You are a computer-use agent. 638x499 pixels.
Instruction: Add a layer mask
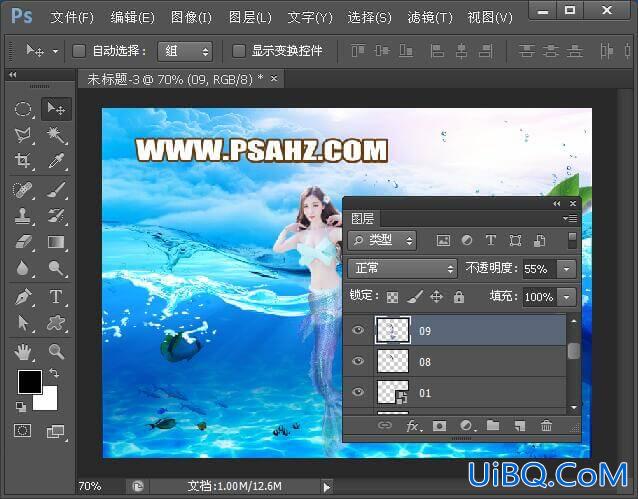(439, 426)
